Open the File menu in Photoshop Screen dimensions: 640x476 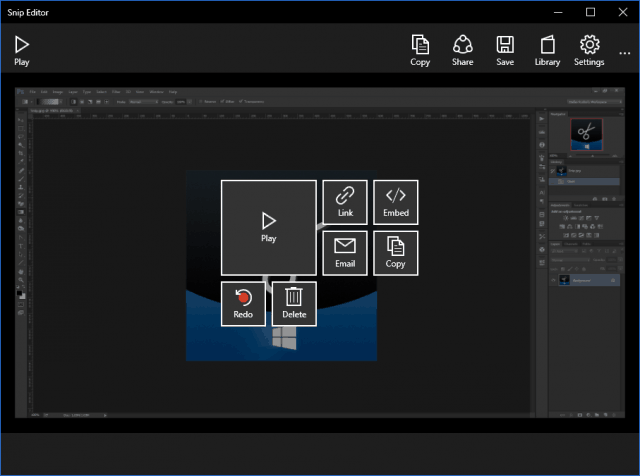[32, 92]
